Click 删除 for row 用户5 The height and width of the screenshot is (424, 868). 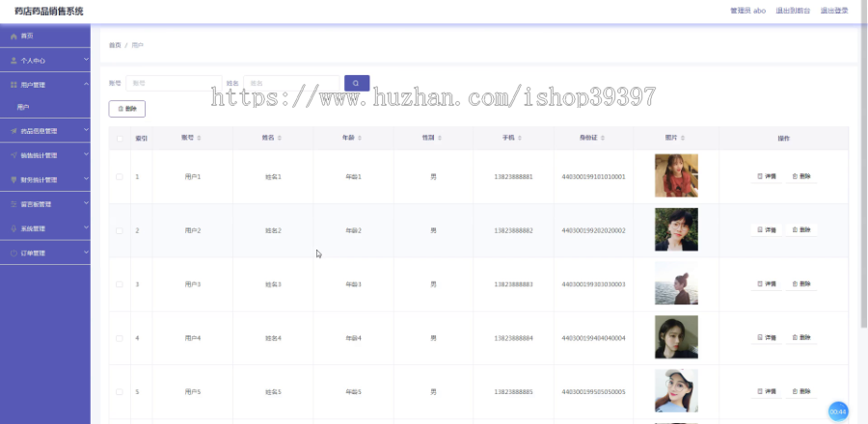[801, 391]
